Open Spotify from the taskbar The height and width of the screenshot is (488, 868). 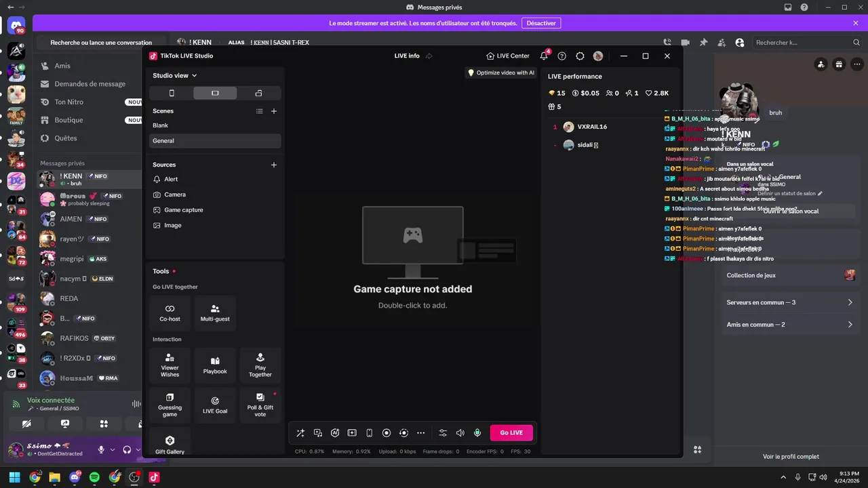[94, 477]
